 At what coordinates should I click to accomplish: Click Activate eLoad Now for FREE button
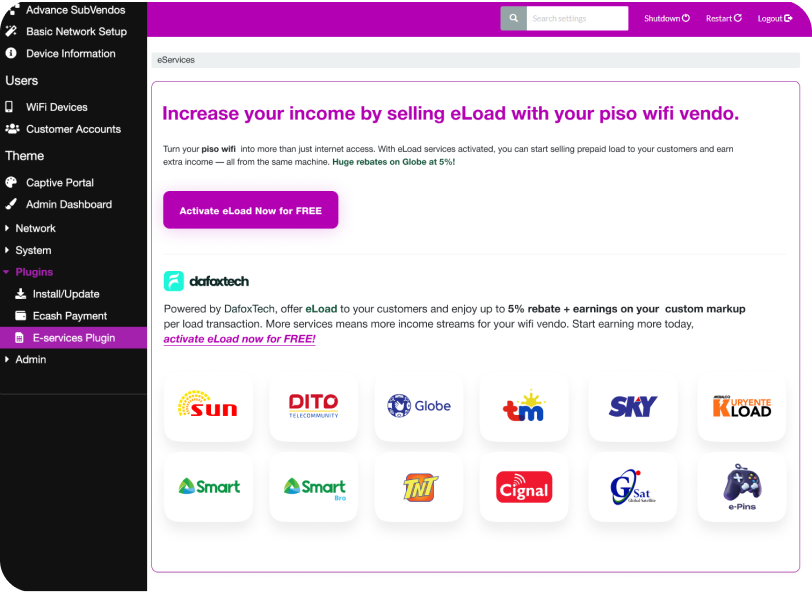(251, 210)
